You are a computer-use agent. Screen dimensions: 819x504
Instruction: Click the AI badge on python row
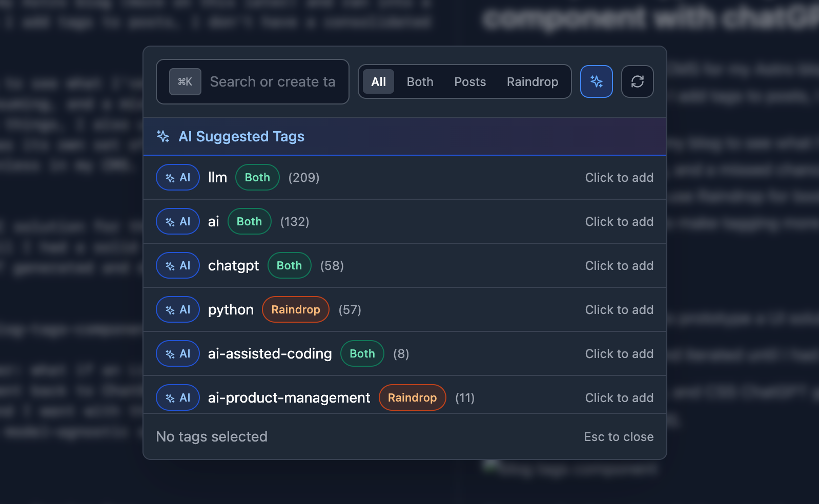point(178,309)
